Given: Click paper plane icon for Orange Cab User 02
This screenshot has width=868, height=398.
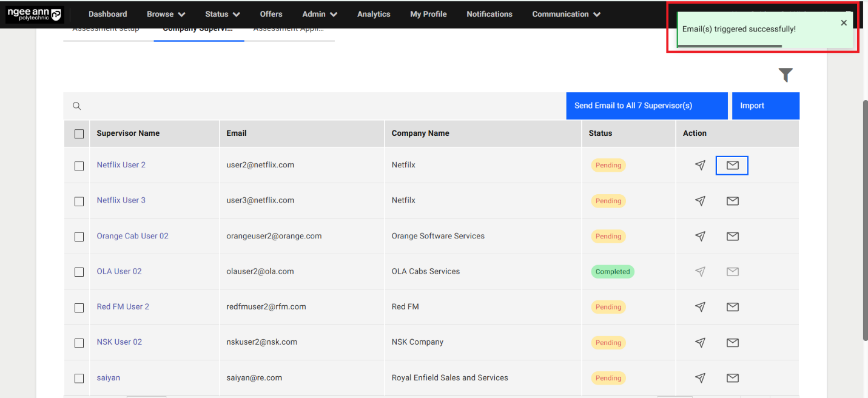Looking at the screenshot, I should coord(700,237).
